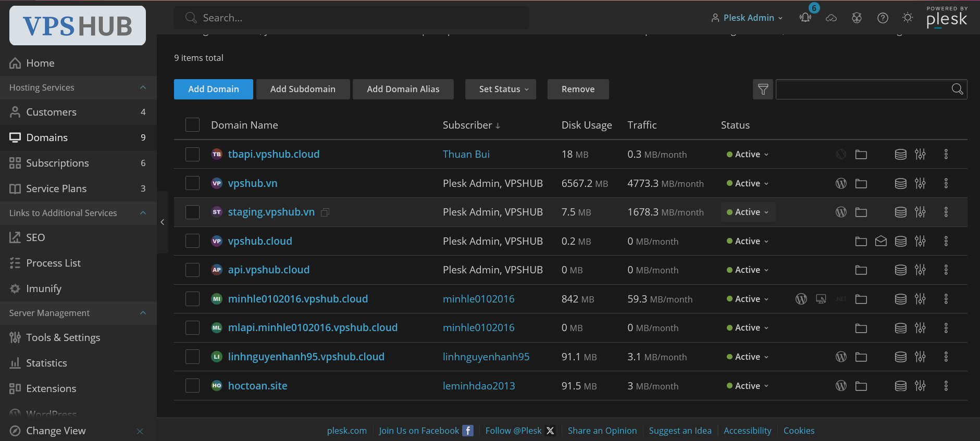The image size is (980, 441).
Task: Open the hoctoan.site domain link
Action: point(258,386)
